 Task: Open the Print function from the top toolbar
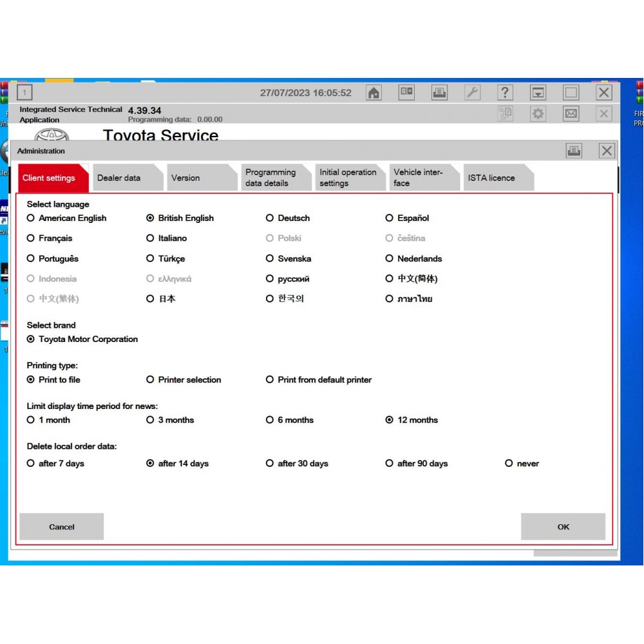[x=439, y=92]
